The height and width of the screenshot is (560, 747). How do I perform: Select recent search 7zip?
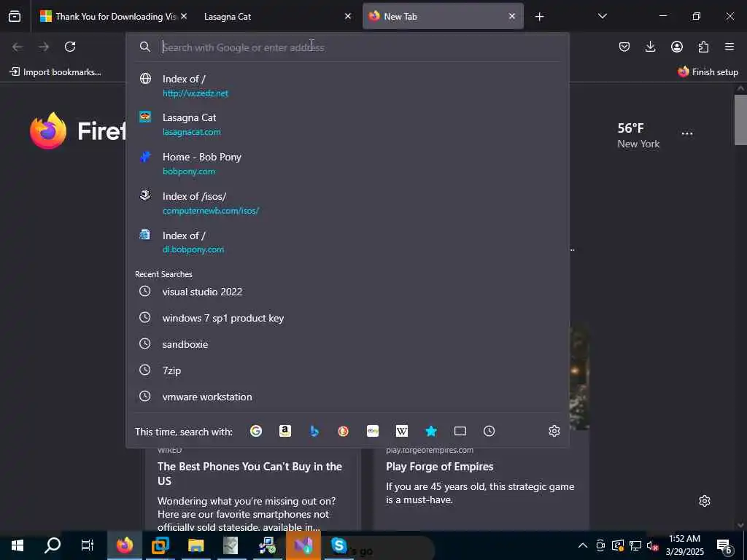coord(347,370)
